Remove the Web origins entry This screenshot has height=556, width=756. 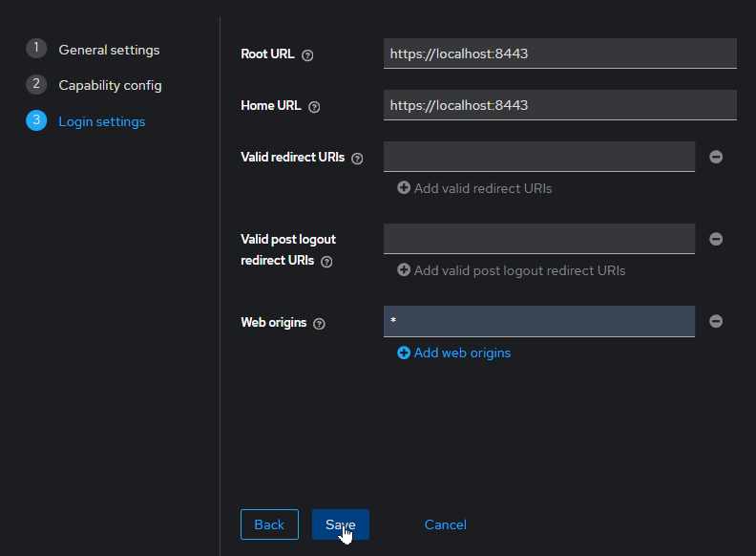[x=716, y=321]
